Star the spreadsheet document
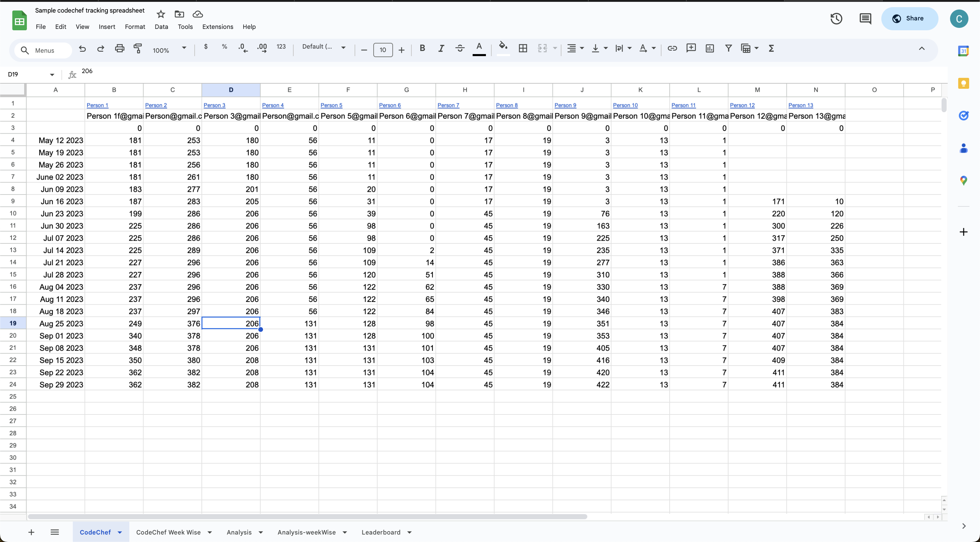This screenshot has width=980, height=542. pyautogui.click(x=161, y=14)
